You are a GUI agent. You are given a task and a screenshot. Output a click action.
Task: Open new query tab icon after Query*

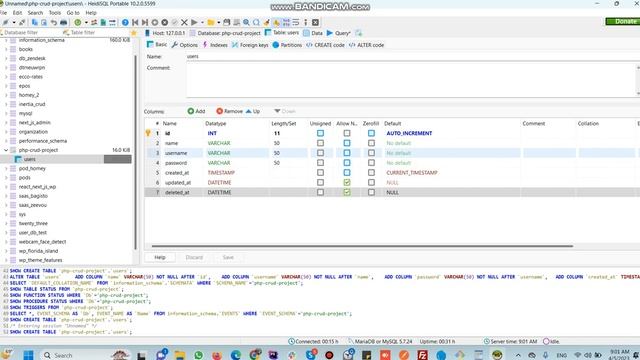[358, 33]
